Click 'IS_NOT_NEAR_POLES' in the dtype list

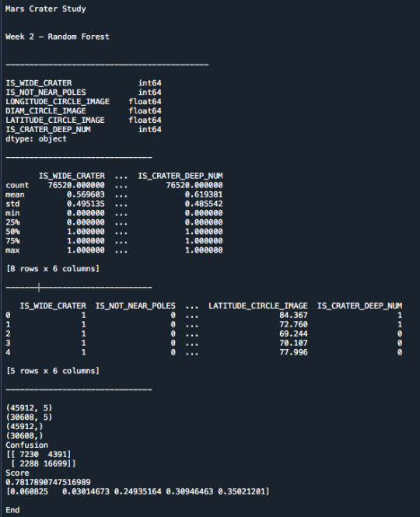pos(46,93)
